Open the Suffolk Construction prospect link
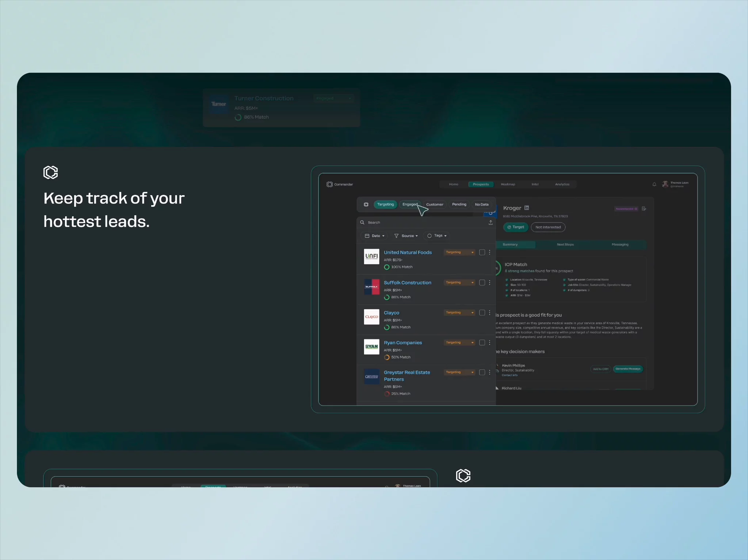Image resolution: width=748 pixels, height=560 pixels. tap(408, 283)
